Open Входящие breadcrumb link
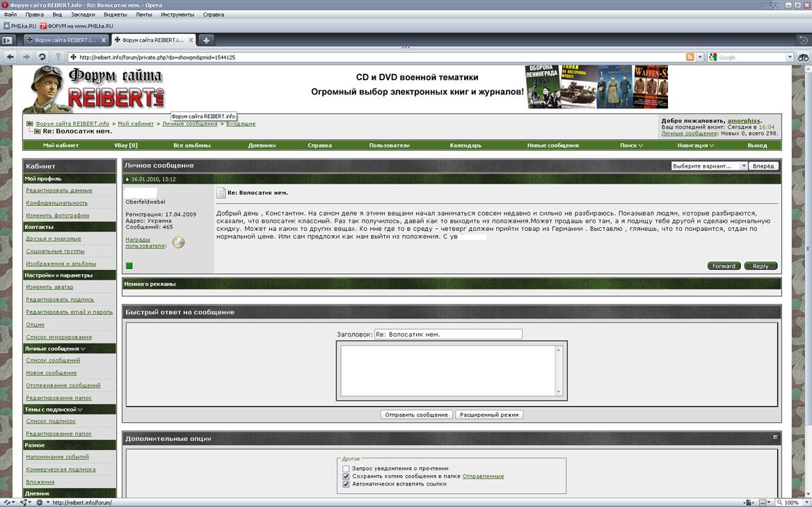The width and height of the screenshot is (812, 507). coord(241,124)
